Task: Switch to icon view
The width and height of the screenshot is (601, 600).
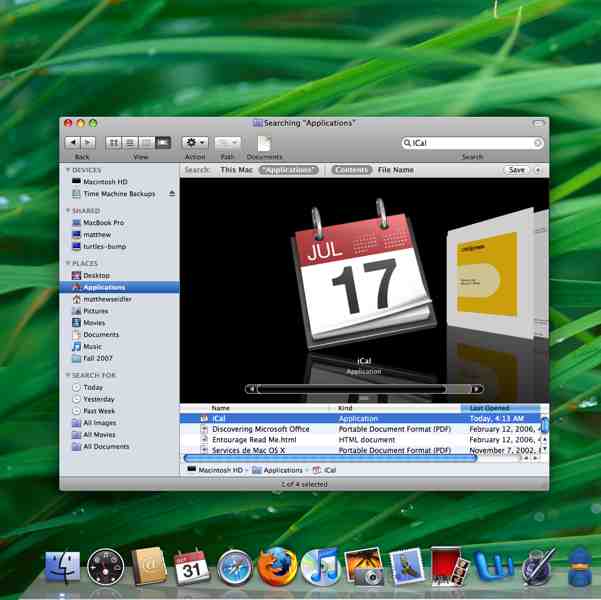Action: tap(113, 143)
